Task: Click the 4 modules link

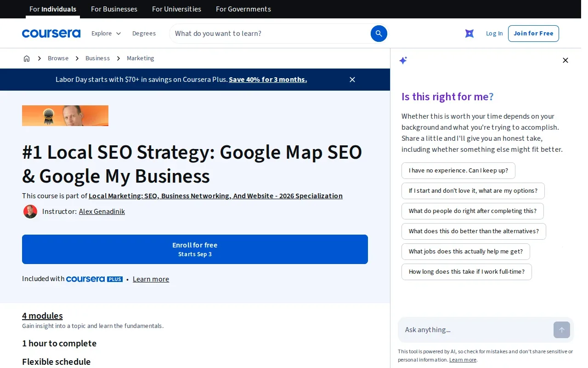Action: [x=42, y=316]
